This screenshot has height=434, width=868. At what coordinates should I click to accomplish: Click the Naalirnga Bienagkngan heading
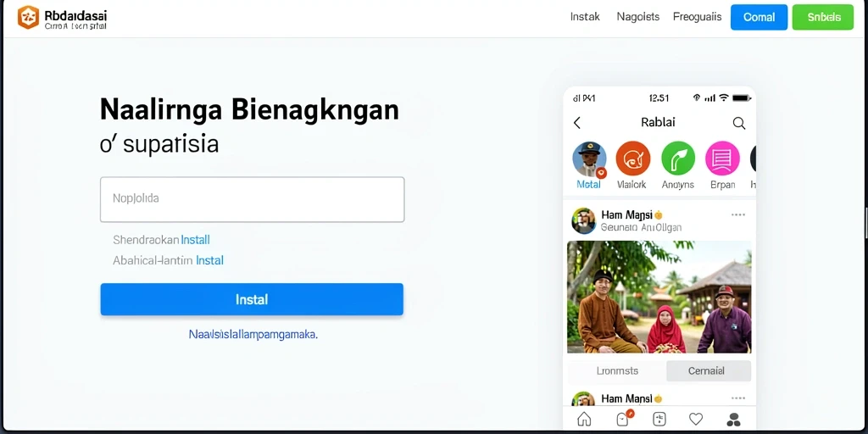tap(249, 109)
